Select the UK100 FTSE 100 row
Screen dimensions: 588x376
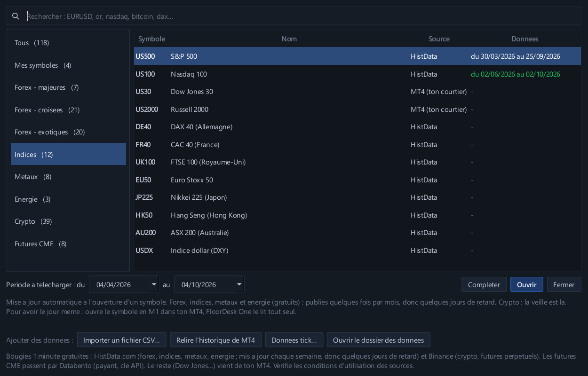(358, 162)
